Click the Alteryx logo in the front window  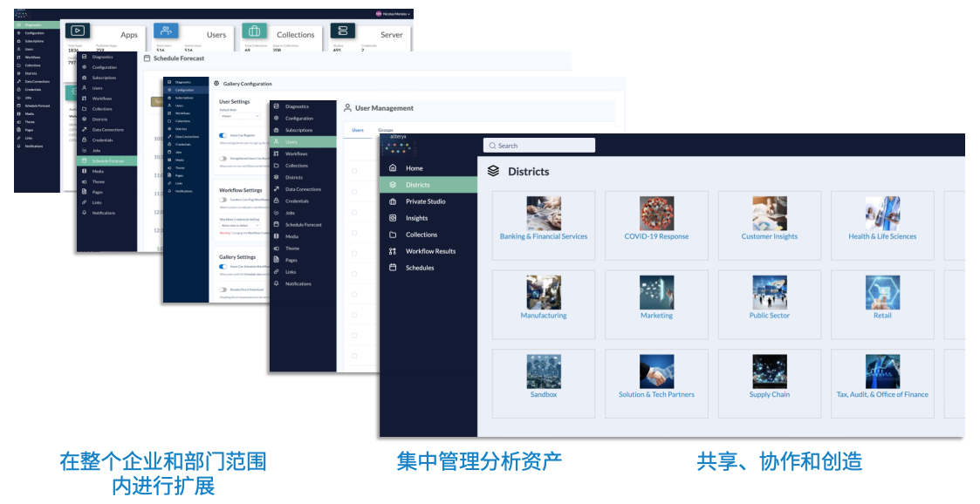click(399, 146)
